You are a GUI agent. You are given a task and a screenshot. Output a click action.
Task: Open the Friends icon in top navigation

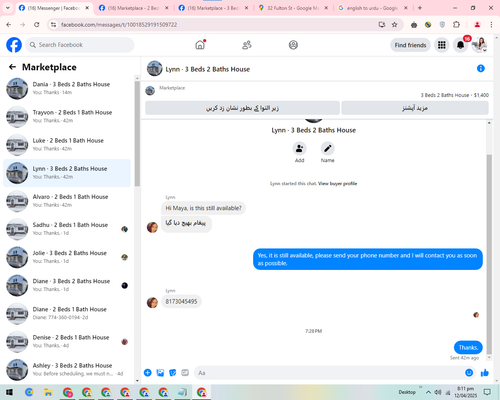tap(247, 45)
